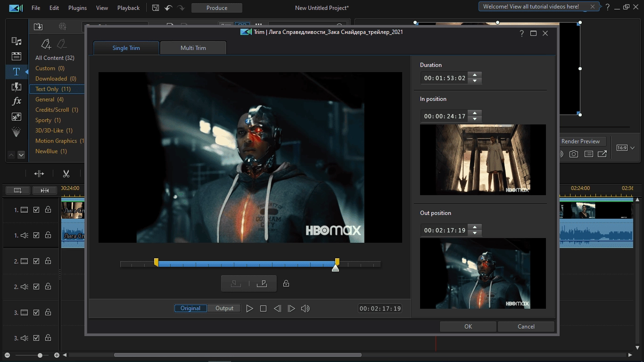Open the File menu

(36, 8)
